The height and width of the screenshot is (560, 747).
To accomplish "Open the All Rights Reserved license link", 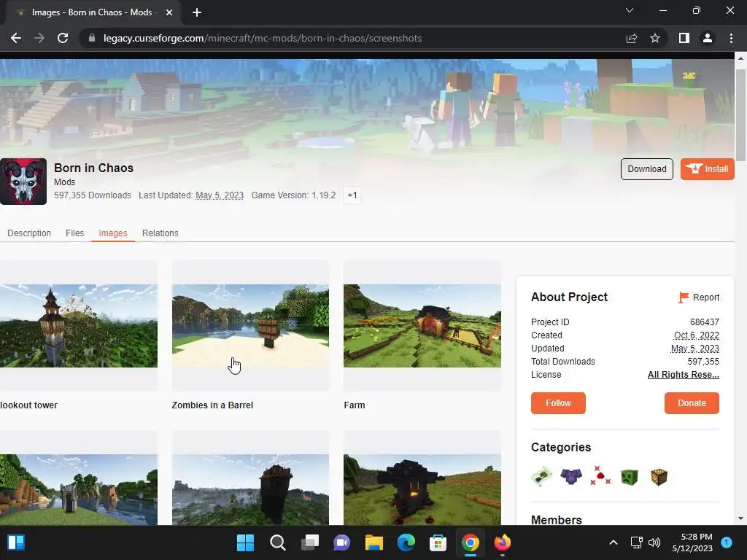I will 683,375.
